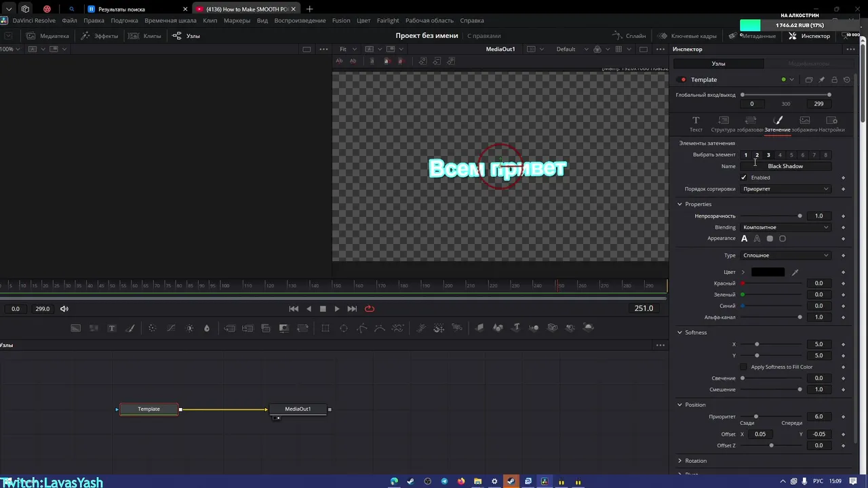Open Inspector panel options menu
The width and height of the screenshot is (868, 488).
pos(850,49)
